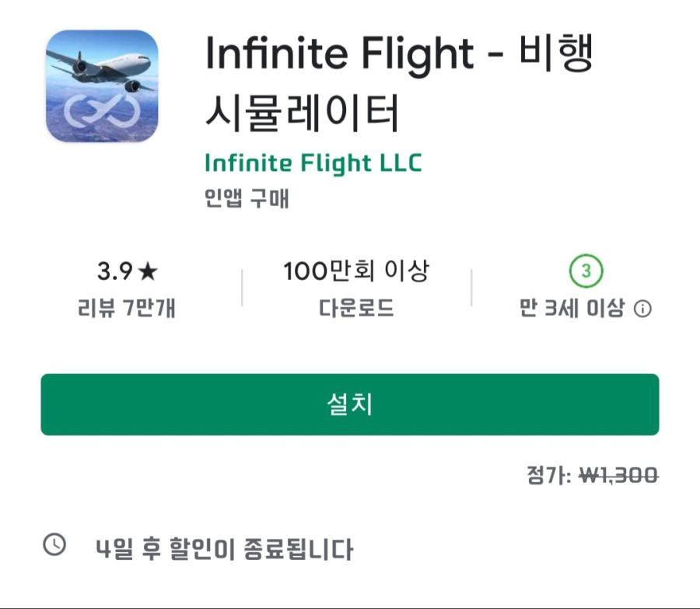Image resolution: width=700 pixels, height=609 pixels.
Task: Click the infinity logo on the app icon
Action: point(102,110)
